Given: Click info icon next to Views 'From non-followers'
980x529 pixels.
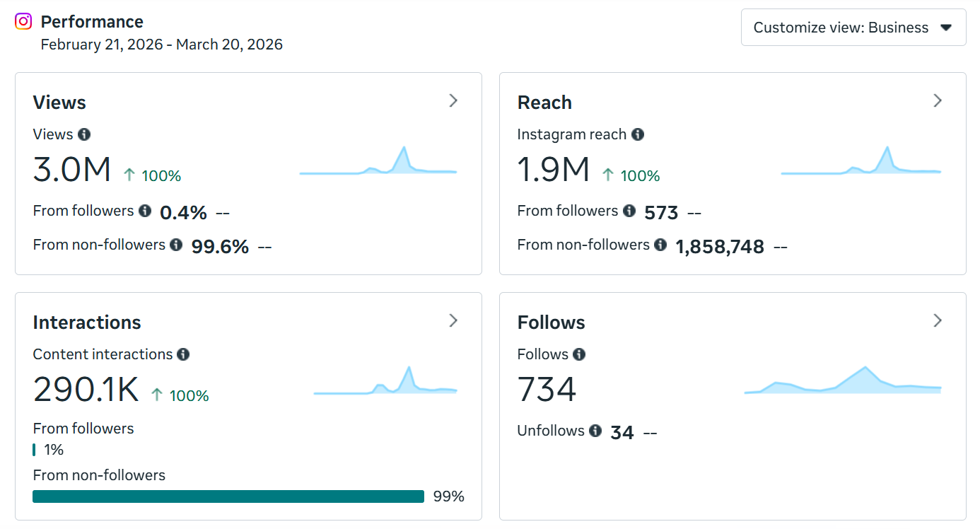Looking at the screenshot, I should point(176,245).
